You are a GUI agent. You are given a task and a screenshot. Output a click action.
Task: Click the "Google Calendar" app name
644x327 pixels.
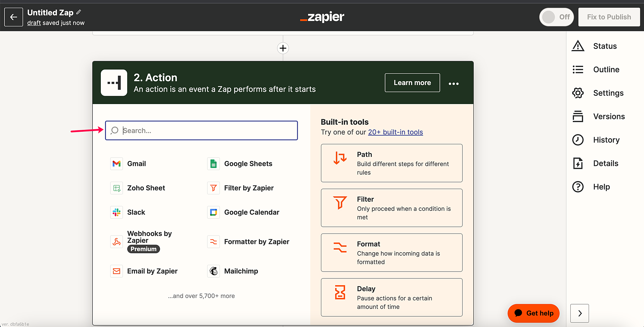point(252,212)
